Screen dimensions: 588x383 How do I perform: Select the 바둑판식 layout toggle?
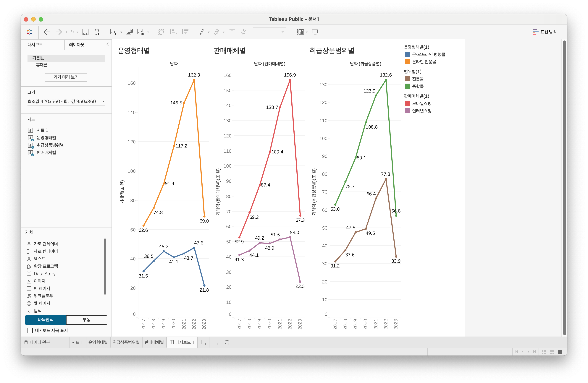coord(46,319)
